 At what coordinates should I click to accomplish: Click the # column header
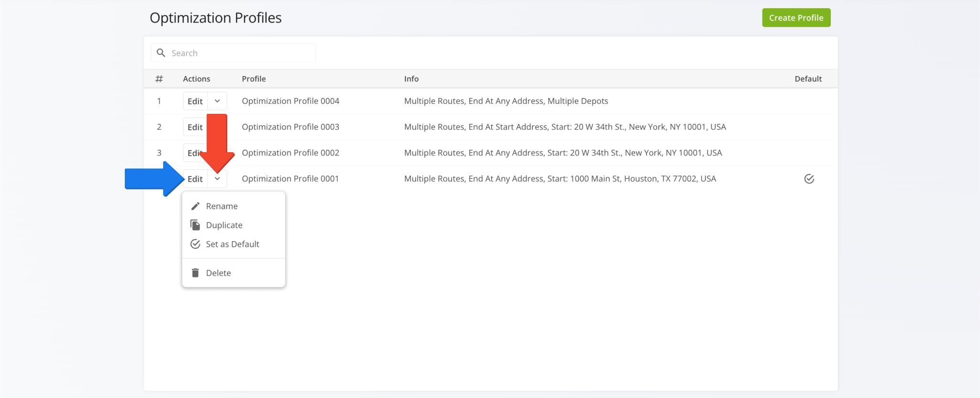click(x=159, y=79)
